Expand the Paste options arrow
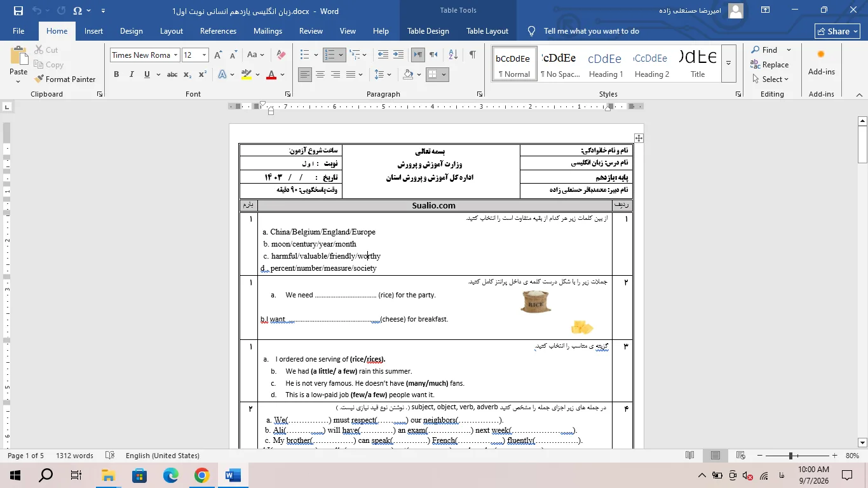 (18, 81)
